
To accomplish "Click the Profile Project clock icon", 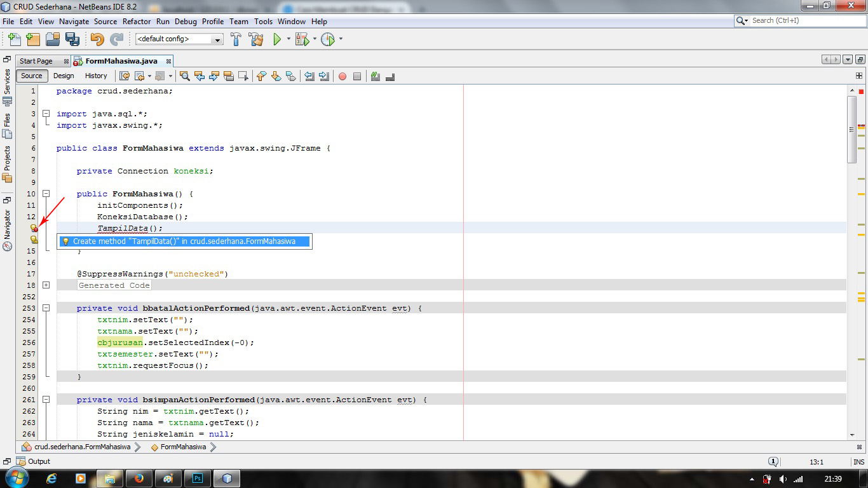I will pos(328,39).
